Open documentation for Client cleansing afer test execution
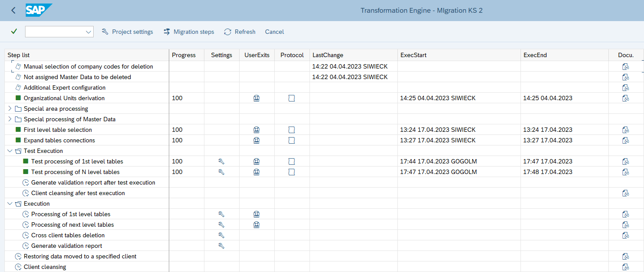Screen dimensions: 644x272 click(626, 193)
